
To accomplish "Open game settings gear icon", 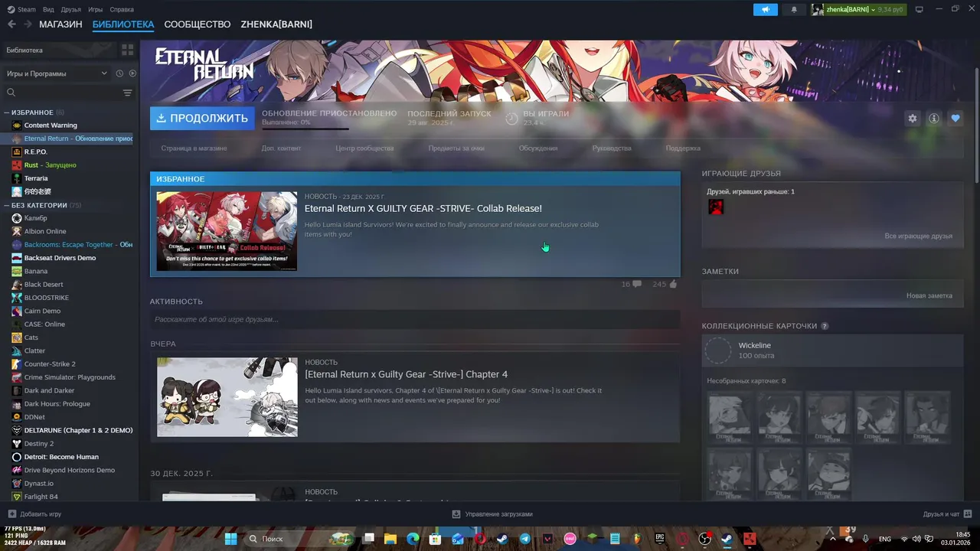I will tap(913, 118).
